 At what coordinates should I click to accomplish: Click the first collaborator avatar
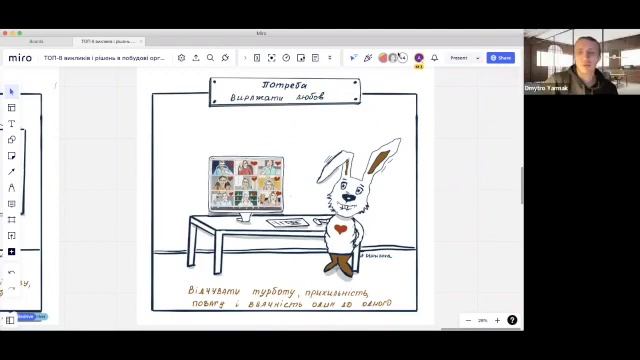[383, 58]
